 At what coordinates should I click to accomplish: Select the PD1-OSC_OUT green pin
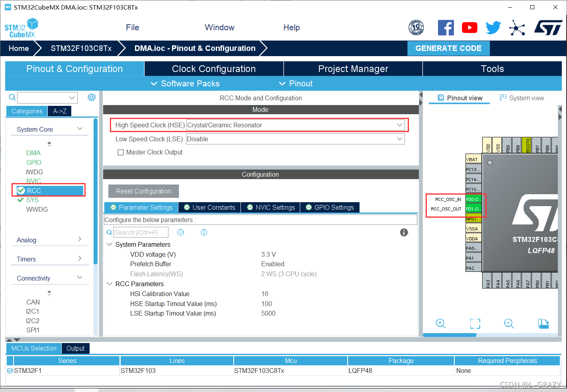coord(473,209)
